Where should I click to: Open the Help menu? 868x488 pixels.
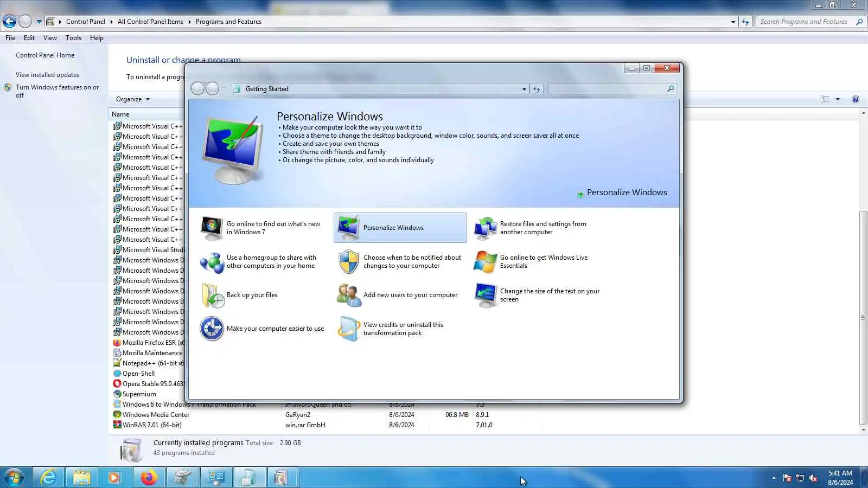tap(97, 38)
